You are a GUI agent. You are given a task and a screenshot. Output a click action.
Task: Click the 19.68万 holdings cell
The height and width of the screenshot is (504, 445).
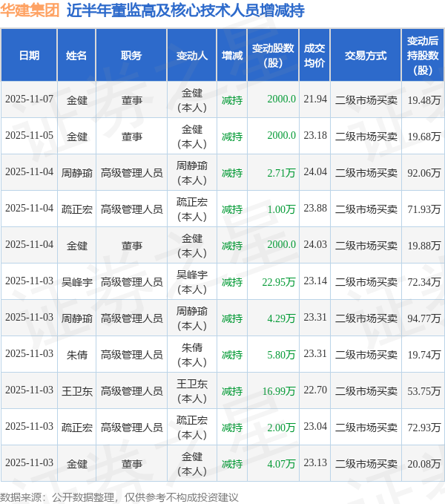[423, 137]
